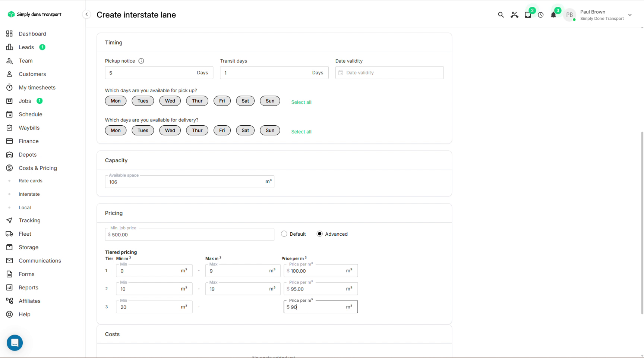Open the Date validity picker field
This screenshot has width=644, height=358.
point(389,73)
